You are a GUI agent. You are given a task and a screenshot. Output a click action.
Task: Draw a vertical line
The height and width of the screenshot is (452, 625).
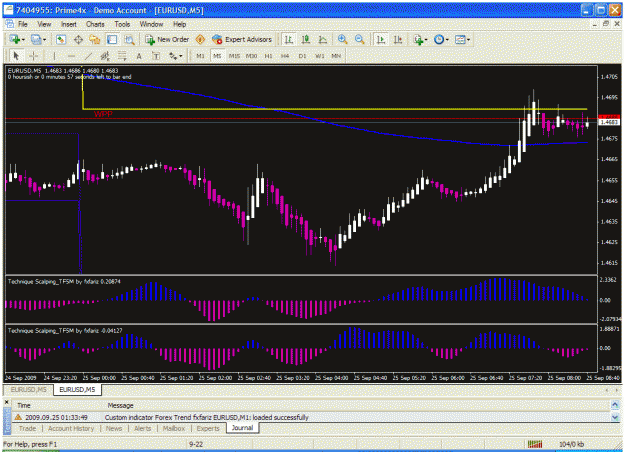pyautogui.click(x=54, y=56)
